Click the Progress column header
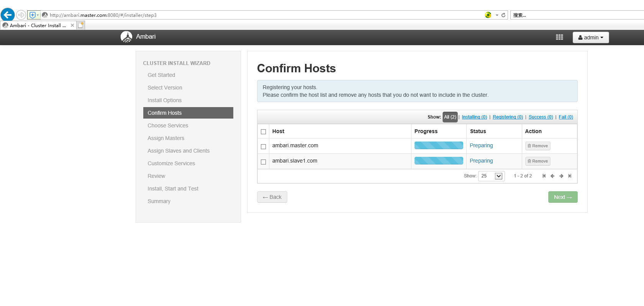Image resolution: width=644 pixels, height=306 pixels. [426, 131]
